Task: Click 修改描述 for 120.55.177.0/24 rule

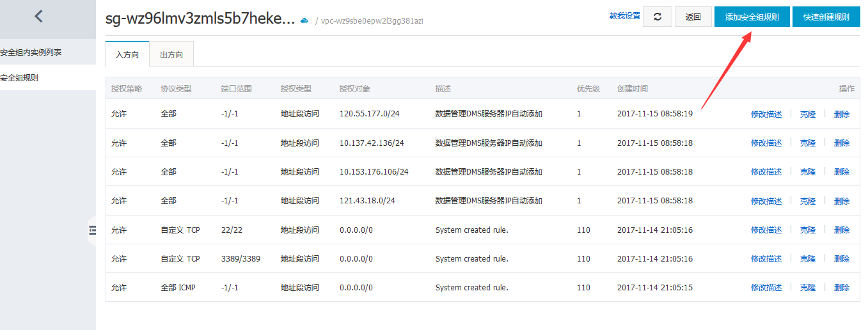Action: pyautogui.click(x=766, y=114)
